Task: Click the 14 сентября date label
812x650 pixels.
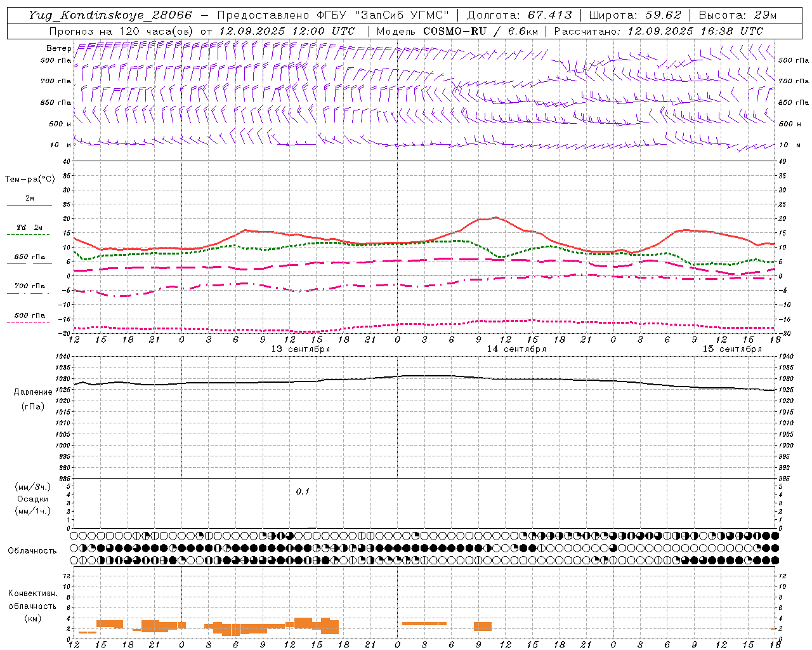Action: (516, 349)
